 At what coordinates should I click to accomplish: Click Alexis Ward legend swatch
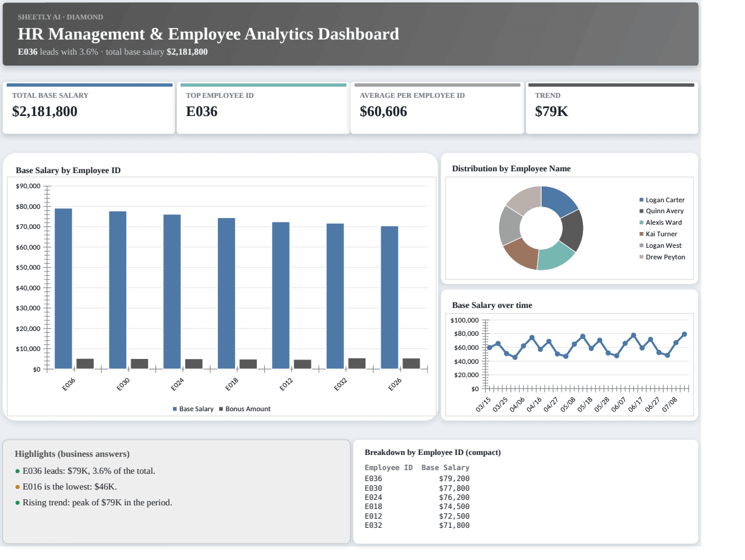[x=641, y=222]
